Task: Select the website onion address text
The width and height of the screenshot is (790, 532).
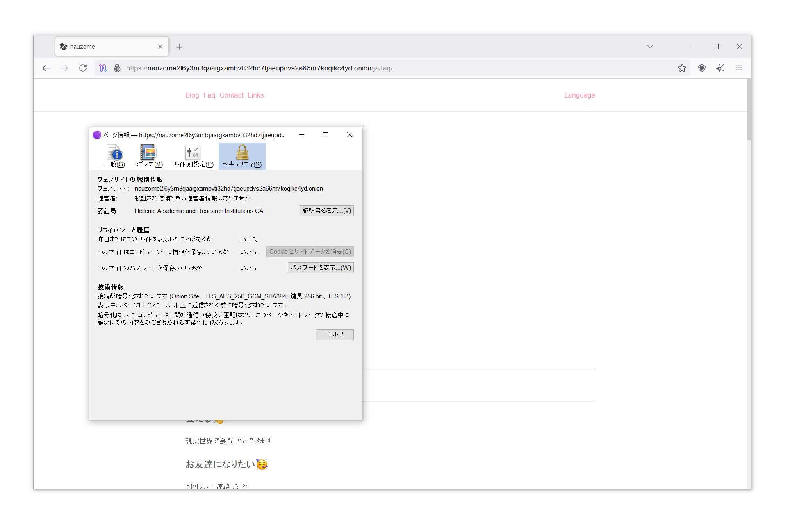Action: (x=229, y=189)
